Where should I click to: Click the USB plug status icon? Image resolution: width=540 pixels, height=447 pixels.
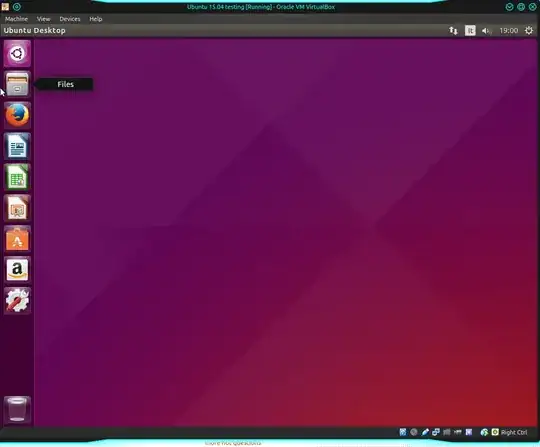[x=425, y=432]
